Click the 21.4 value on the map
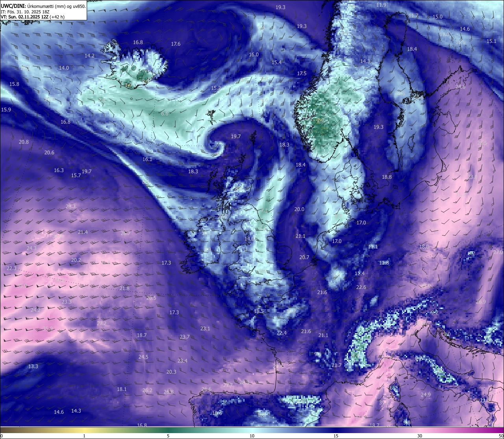Image resolution: width=504 pixels, height=439 pixels. 83,232
